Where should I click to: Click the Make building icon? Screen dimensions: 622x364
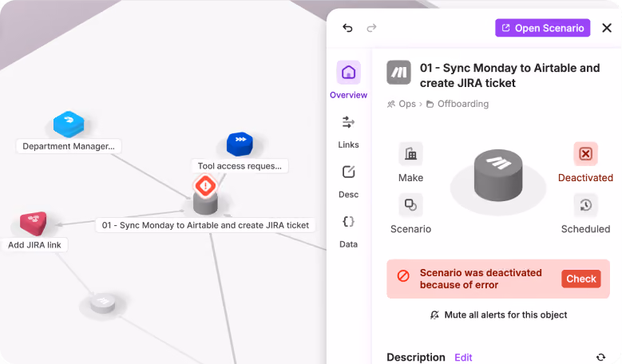pos(410,153)
